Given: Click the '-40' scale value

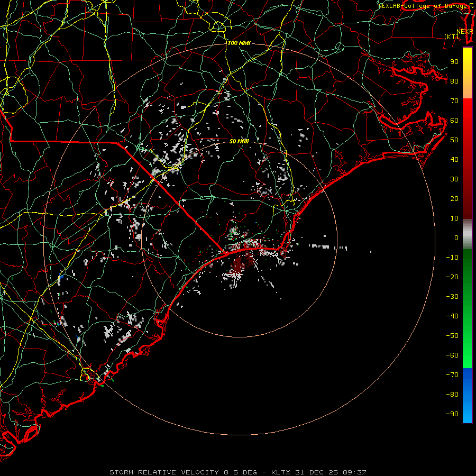Looking at the screenshot, I should 452,316.
